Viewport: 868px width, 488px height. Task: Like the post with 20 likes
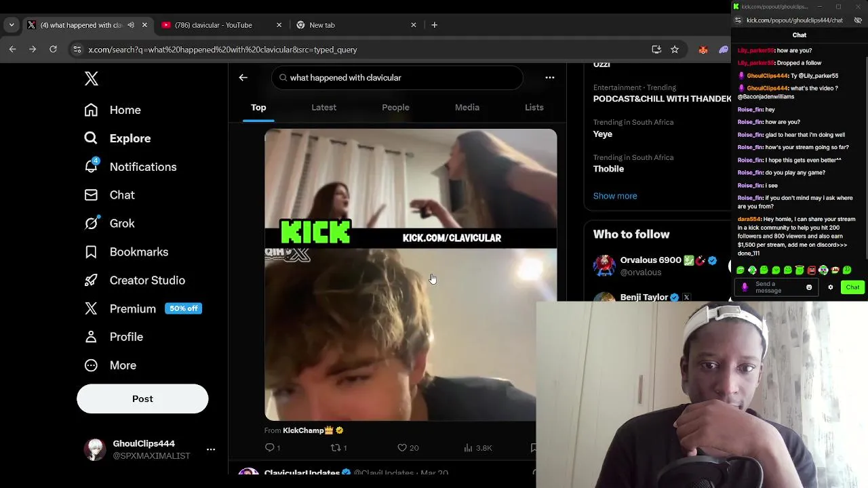point(408,447)
